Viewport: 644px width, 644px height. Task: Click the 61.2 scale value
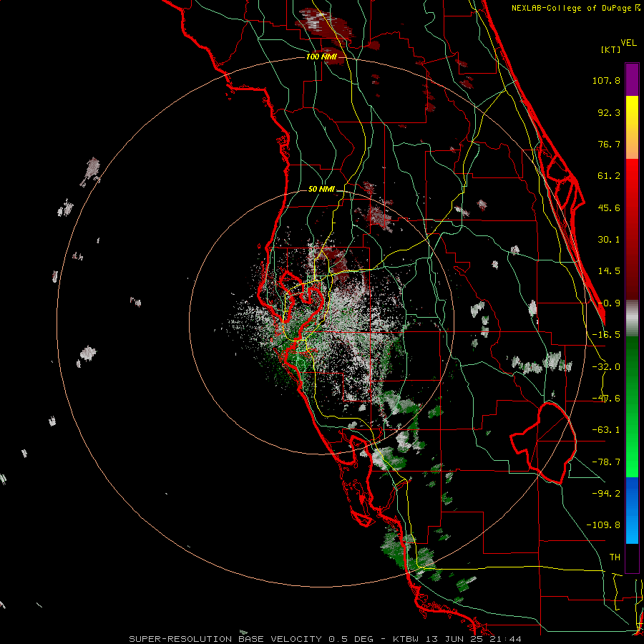[609, 176]
